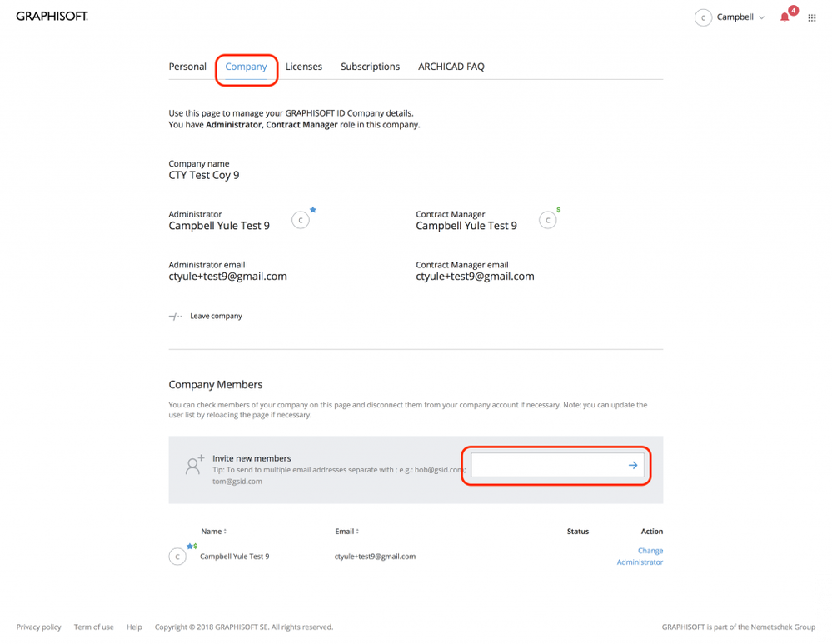Click the 'Administrator email' field label

pyautogui.click(x=207, y=265)
